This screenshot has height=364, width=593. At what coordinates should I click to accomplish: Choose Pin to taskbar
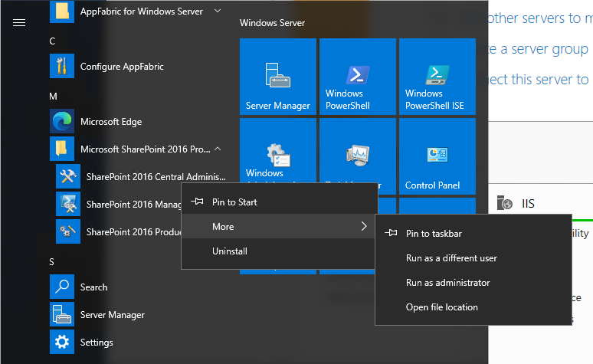473,234
